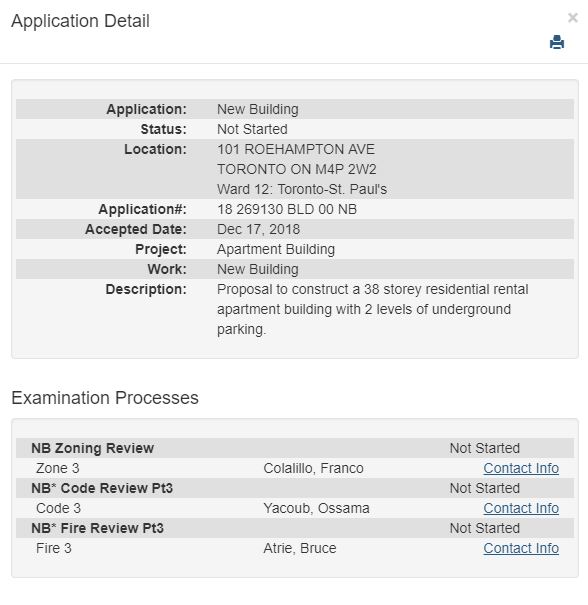Select the NB* Code Review Pt3 heading
The image size is (588, 605).
102,488
